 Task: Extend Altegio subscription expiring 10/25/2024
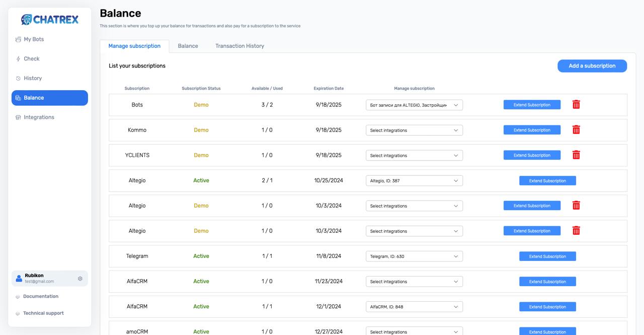tap(547, 181)
